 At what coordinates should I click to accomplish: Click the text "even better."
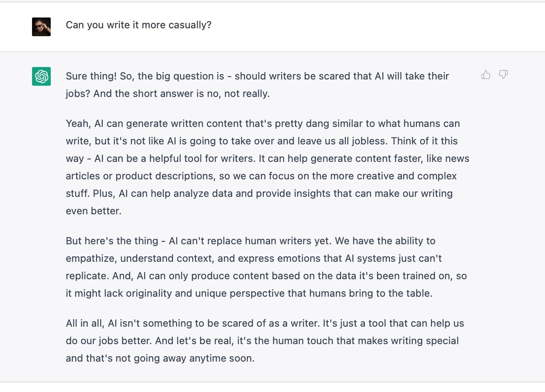click(x=94, y=211)
